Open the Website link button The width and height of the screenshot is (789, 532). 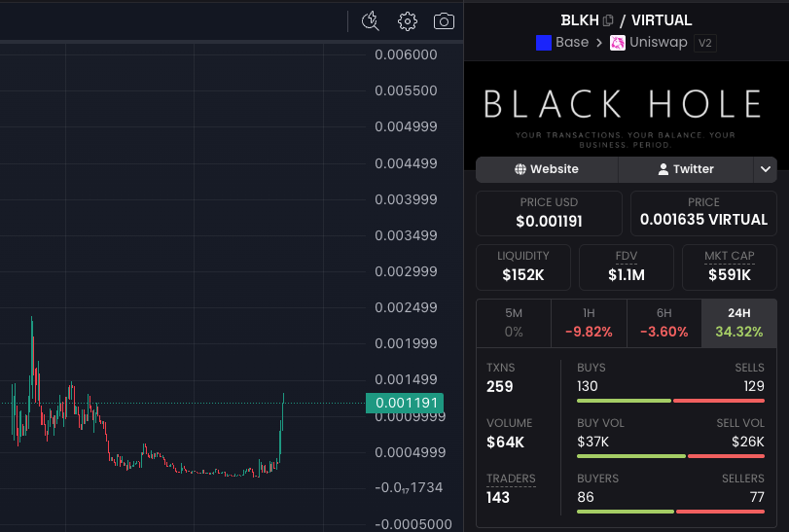coord(547,169)
